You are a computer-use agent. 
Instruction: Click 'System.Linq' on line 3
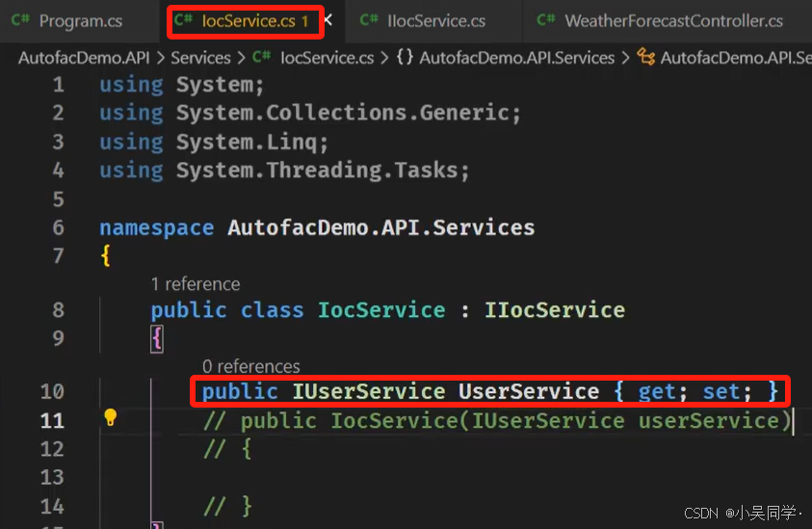coord(247,142)
